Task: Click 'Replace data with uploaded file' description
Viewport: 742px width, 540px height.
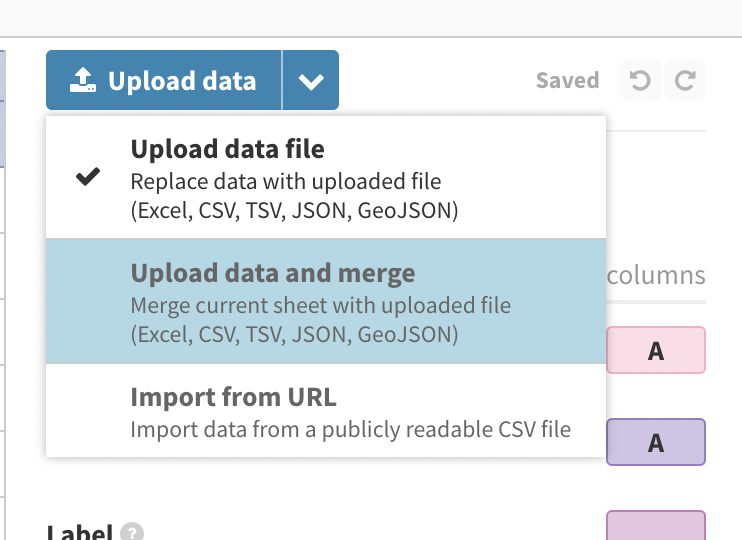Action: (x=286, y=182)
